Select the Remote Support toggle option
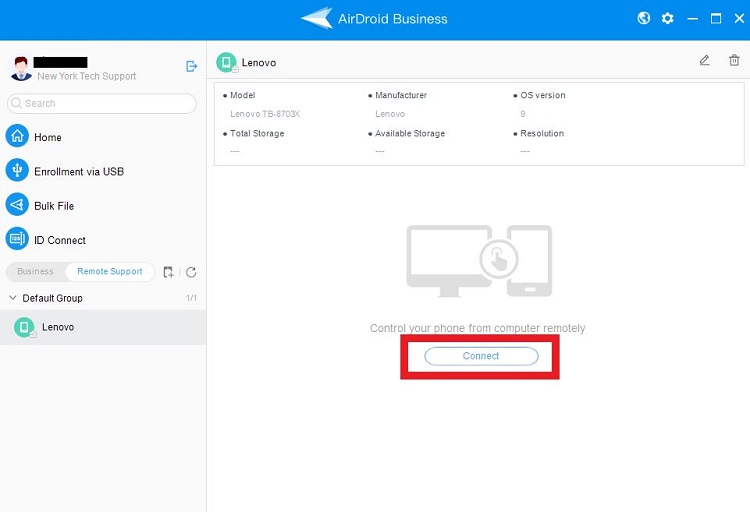The width and height of the screenshot is (750, 512). (x=110, y=272)
